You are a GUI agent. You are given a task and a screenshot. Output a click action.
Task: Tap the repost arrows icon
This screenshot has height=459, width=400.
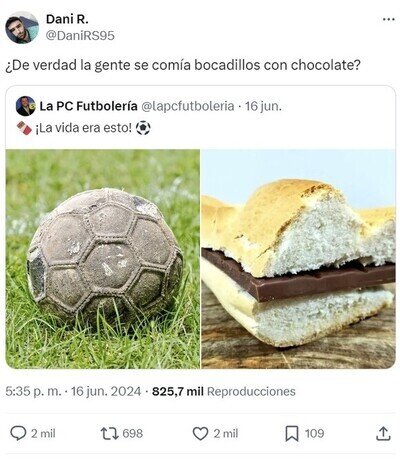tap(110, 433)
